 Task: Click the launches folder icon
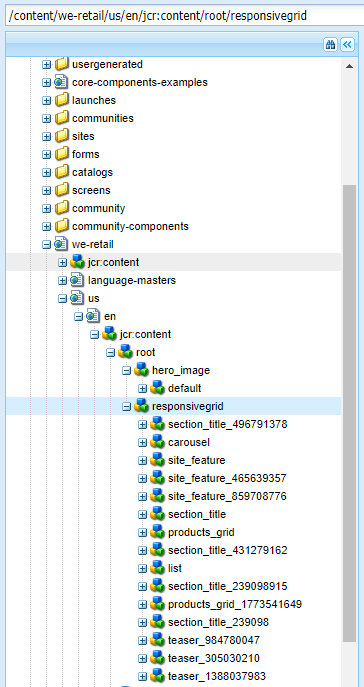coord(62,100)
